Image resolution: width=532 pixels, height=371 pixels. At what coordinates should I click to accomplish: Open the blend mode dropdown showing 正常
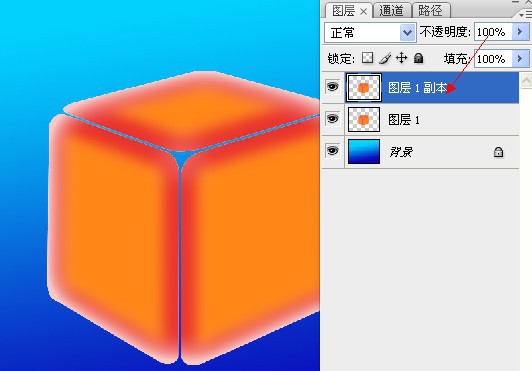coord(370,33)
